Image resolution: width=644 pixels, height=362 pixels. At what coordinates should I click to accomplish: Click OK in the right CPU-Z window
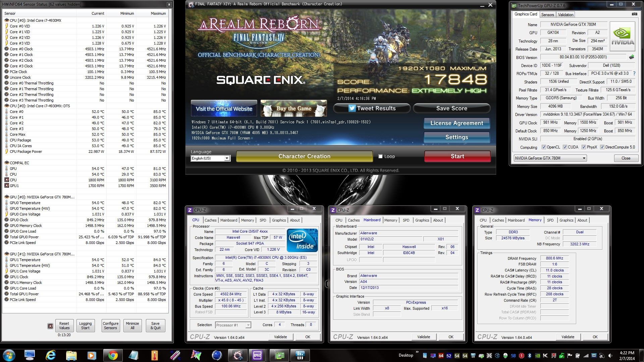tap(595, 337)
